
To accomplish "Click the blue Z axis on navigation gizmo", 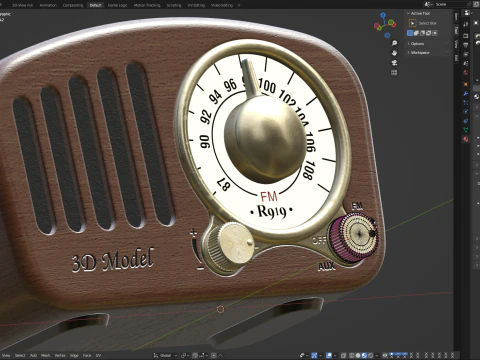I will tap(383, 15).
